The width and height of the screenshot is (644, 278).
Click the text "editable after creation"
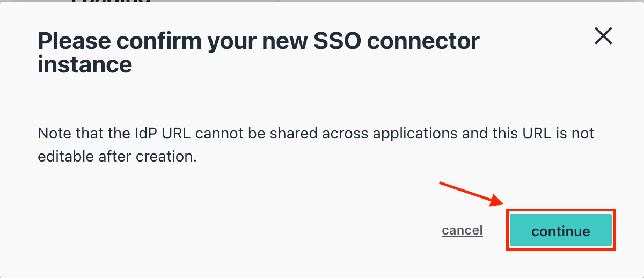point(116,157)
